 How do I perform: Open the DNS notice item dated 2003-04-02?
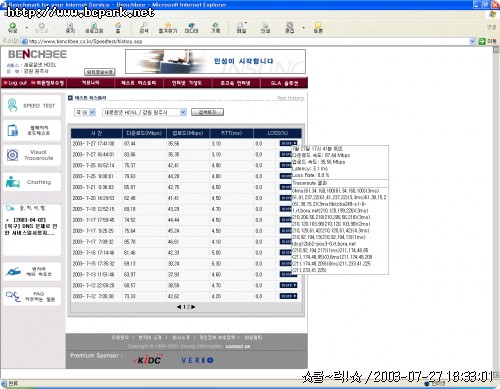[x=31, y=226]
